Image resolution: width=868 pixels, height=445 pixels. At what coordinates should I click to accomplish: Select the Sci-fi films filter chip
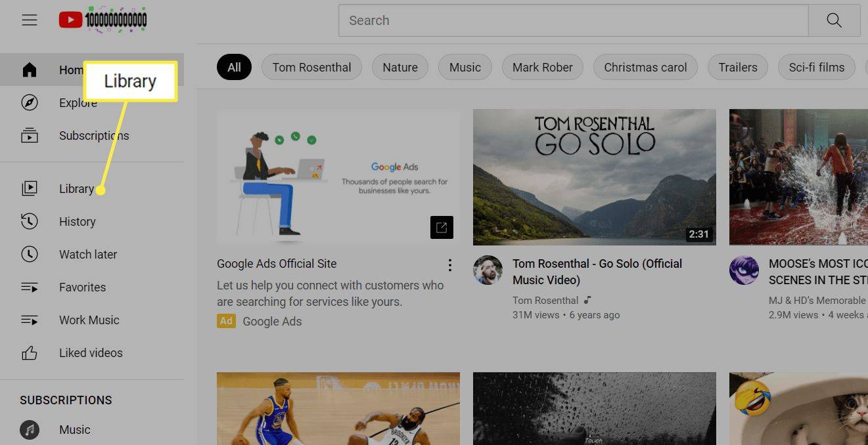click(x=817, y=67)
